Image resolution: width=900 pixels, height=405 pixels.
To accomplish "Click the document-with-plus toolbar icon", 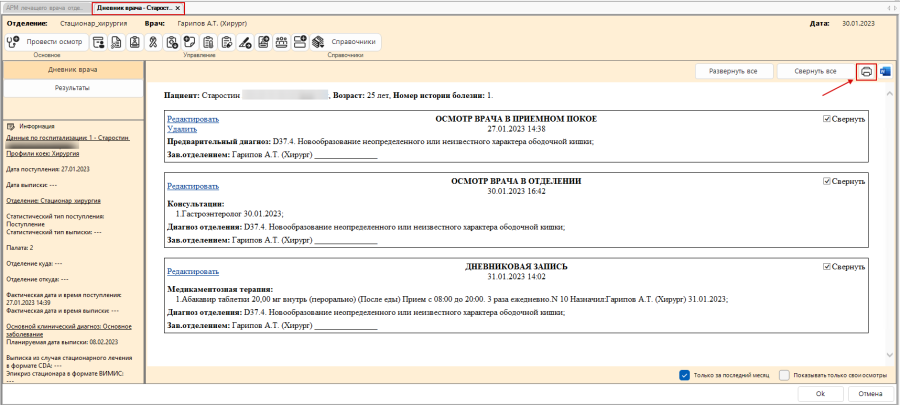I will (263, 42).
